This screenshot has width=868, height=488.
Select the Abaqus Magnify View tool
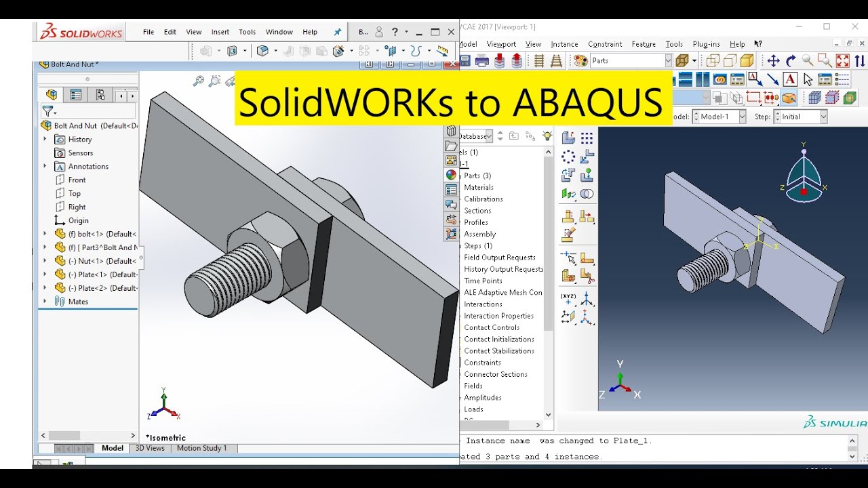pos(807,61)
